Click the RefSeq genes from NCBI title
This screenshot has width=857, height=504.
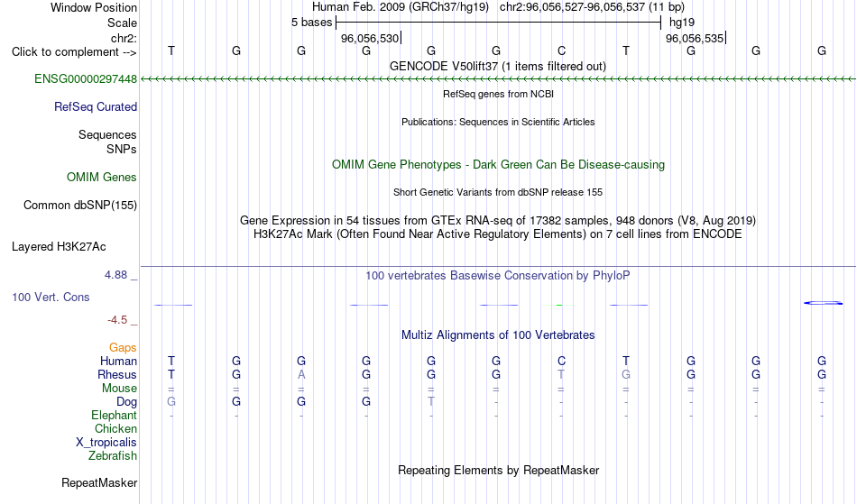click(498, 94)
